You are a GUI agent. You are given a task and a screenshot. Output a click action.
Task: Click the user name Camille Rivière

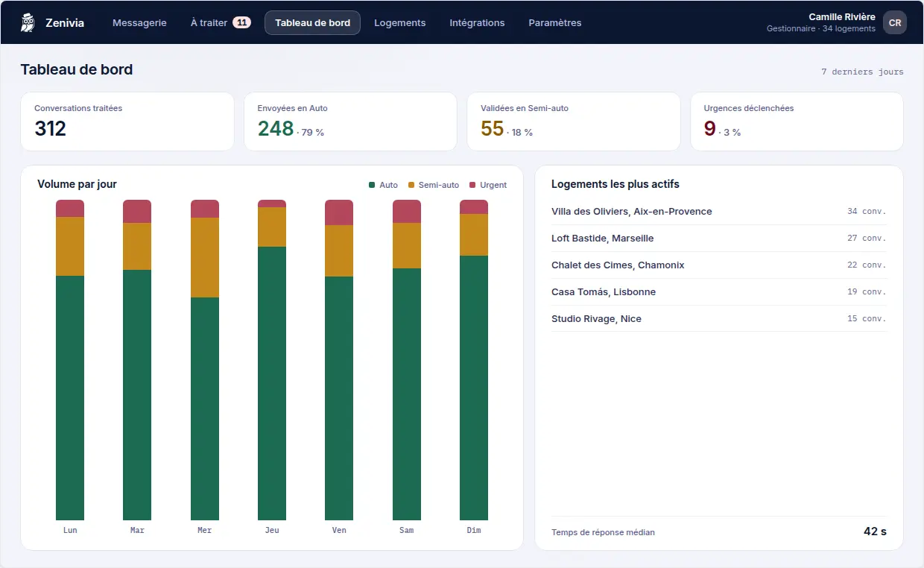point(842,17)
